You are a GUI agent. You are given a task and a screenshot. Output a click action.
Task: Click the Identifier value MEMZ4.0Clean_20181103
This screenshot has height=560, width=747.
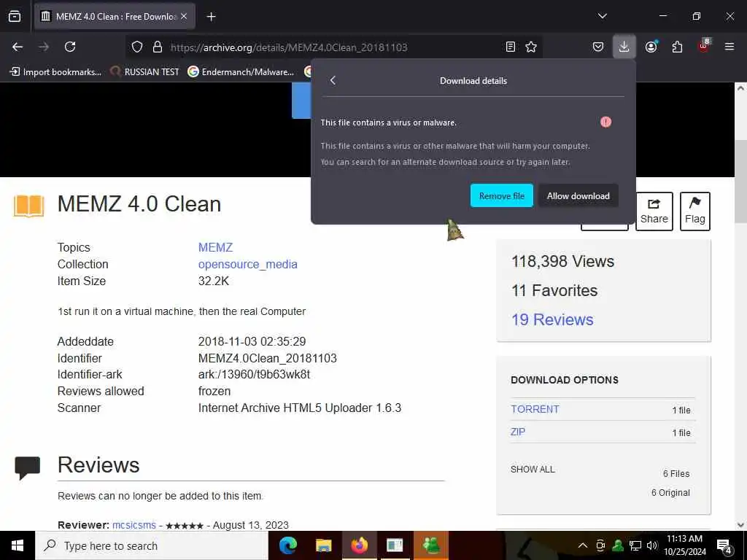[x=267, y=358]
